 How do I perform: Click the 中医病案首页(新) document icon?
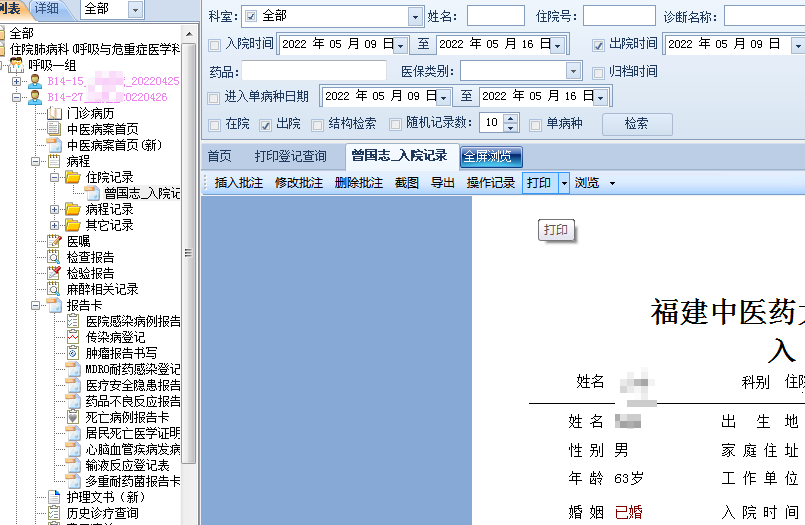[54, 145]
